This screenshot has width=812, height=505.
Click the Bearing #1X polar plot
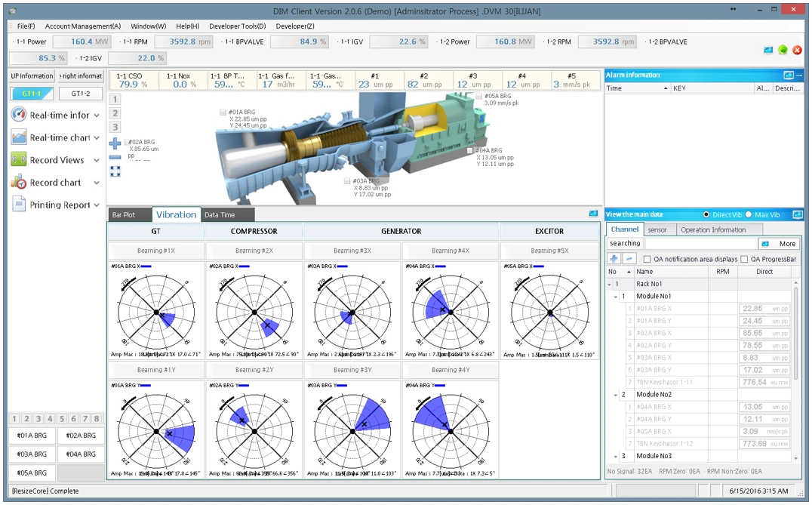point(156,313)
